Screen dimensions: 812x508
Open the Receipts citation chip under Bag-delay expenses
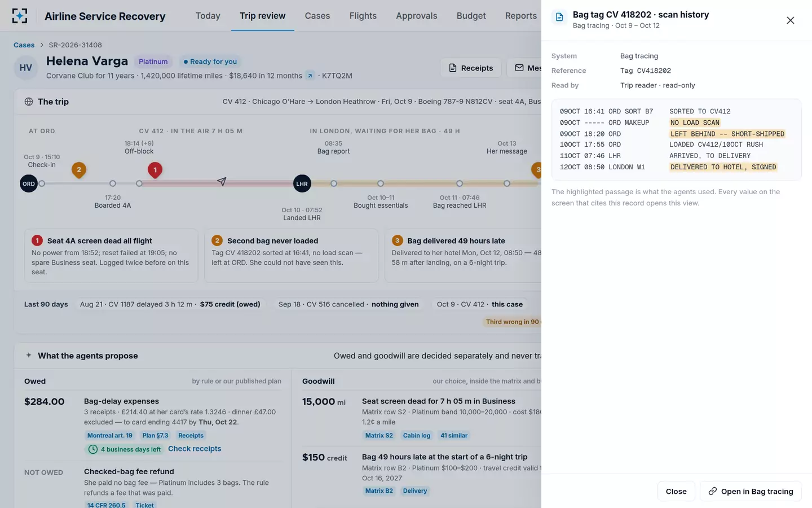tap(191, 436)
